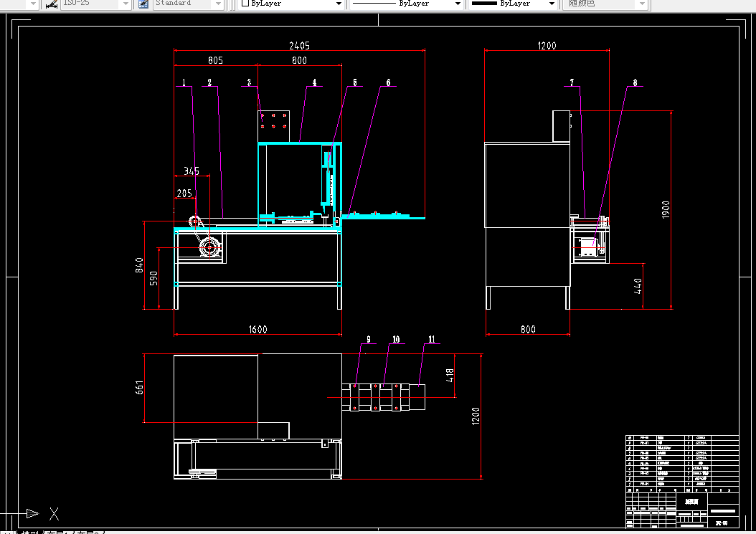Select the 440 vertical dimension

point(638,286)
